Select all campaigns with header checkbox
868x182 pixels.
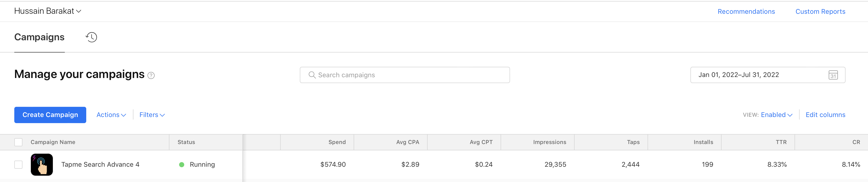(19, 142)
